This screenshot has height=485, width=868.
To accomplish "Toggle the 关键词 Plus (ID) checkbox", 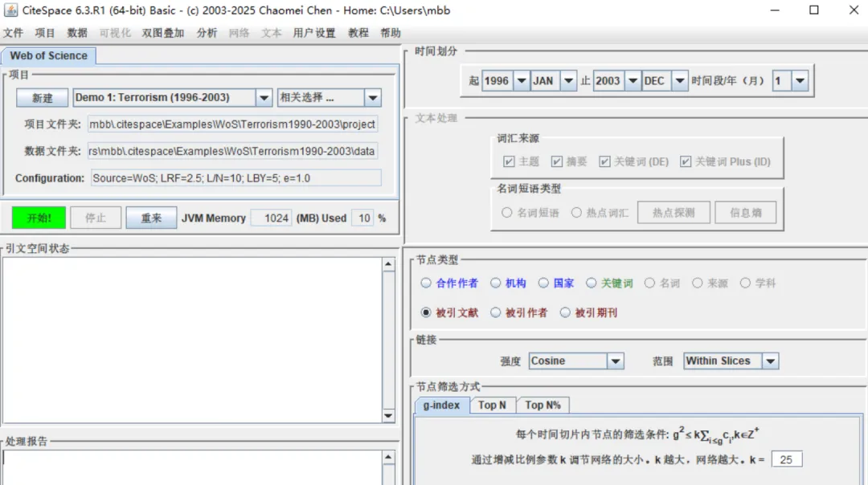I will point(686,161).
